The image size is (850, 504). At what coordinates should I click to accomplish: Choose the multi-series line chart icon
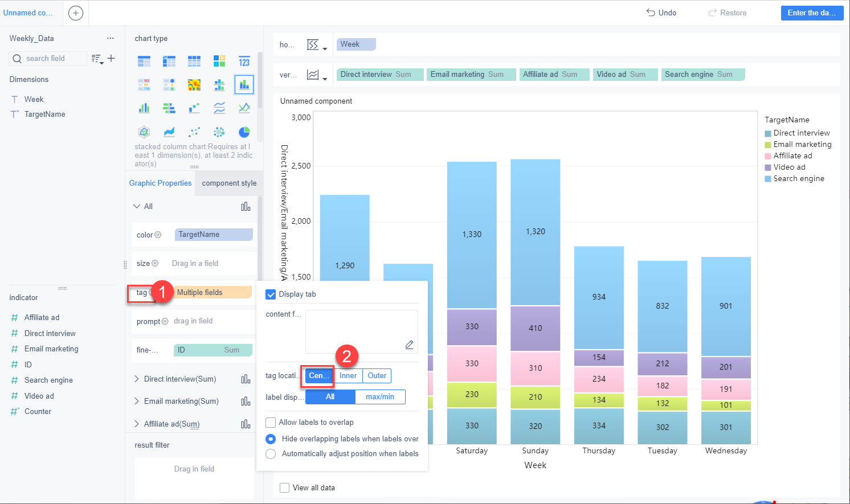[x=244, y=108]
